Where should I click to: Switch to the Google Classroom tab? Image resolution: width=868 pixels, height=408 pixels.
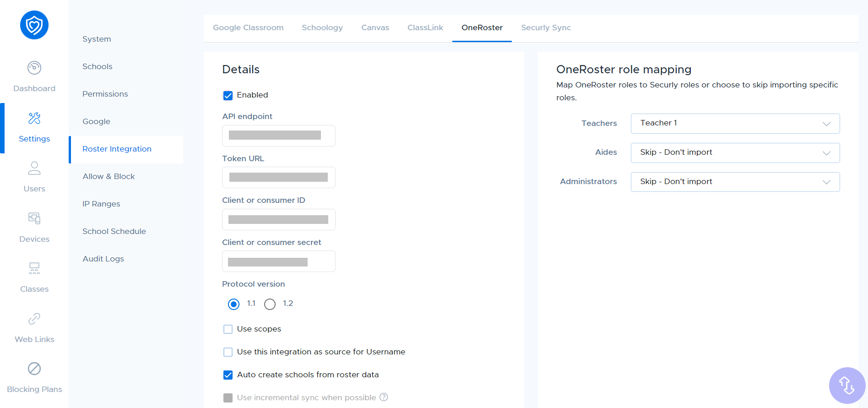[248, 27]
